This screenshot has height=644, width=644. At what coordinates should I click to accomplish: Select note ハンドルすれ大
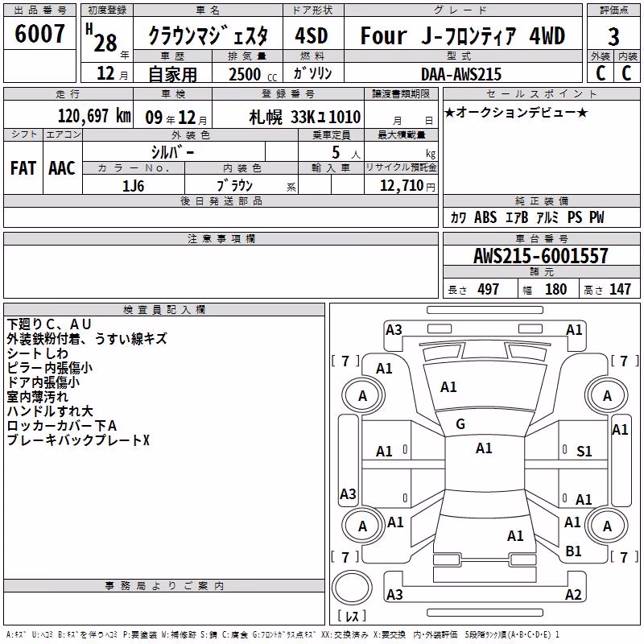(x=50, y=411)
